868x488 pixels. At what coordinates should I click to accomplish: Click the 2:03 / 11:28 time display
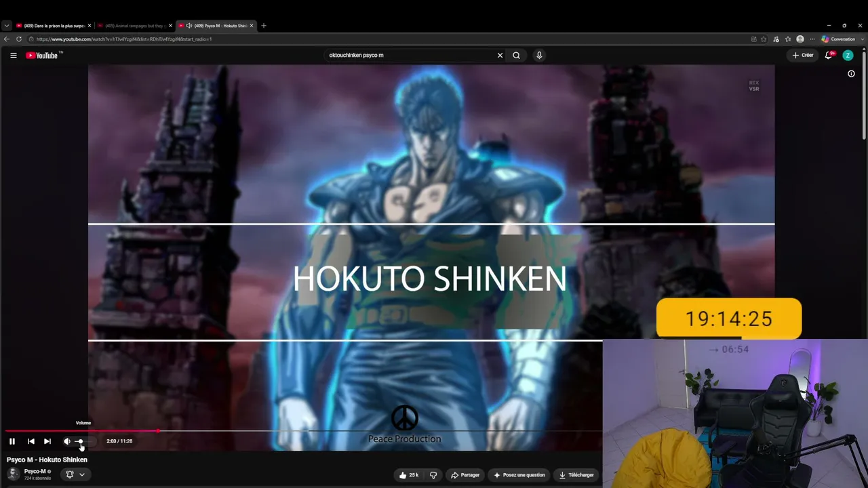[119, 441]
